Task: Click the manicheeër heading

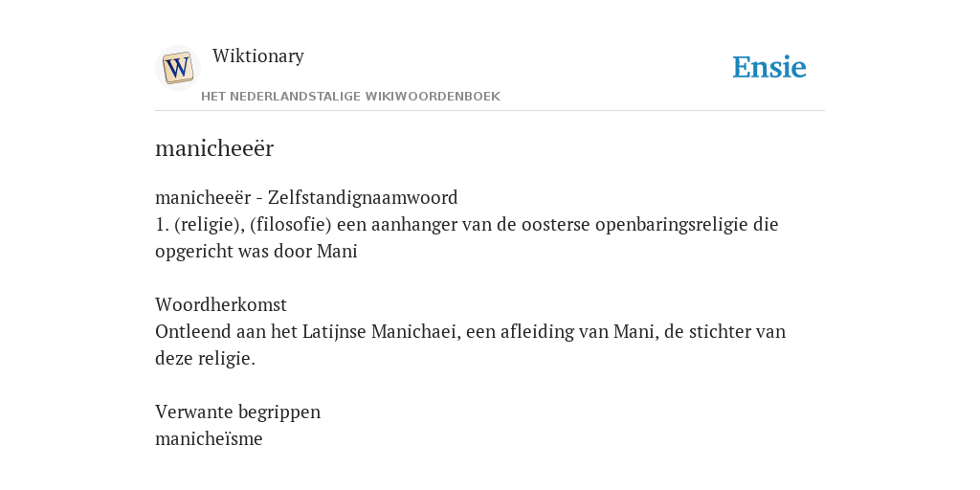Action: pyautogui.click(x=214, y=148)
